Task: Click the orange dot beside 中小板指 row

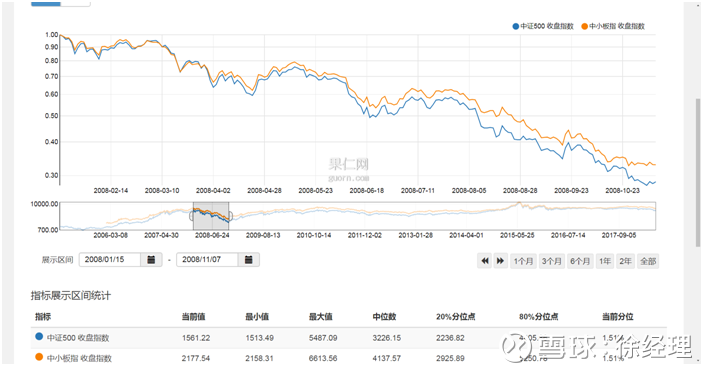Action: click(39, 357)
